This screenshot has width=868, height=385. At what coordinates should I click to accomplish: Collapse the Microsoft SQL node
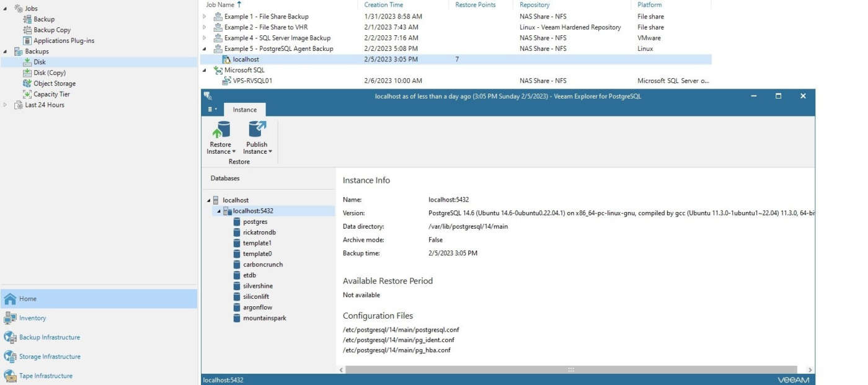[x=205, y=70]
